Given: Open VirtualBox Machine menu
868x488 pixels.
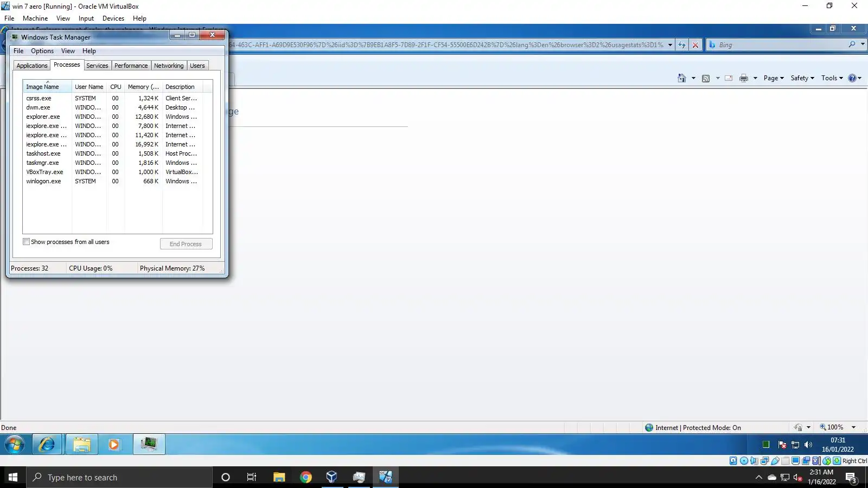Looking at the screenshot, I should click(35, 18).
